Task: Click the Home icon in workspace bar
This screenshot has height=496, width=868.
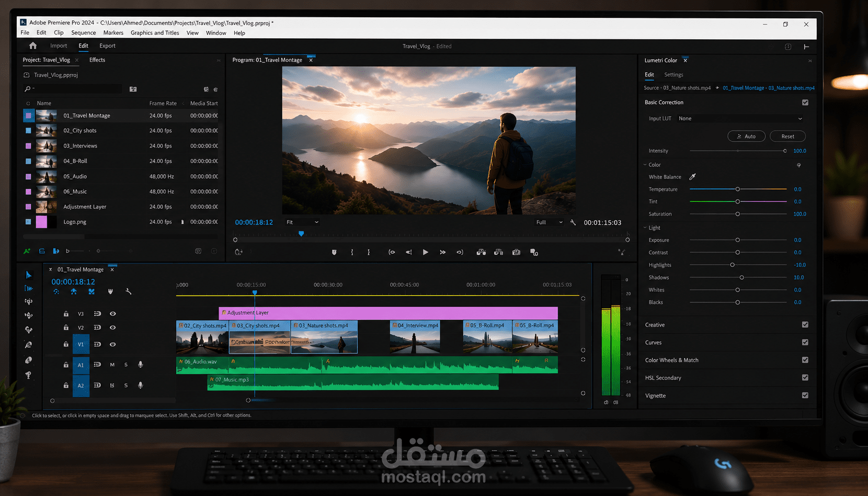Action: coord(33,46)
